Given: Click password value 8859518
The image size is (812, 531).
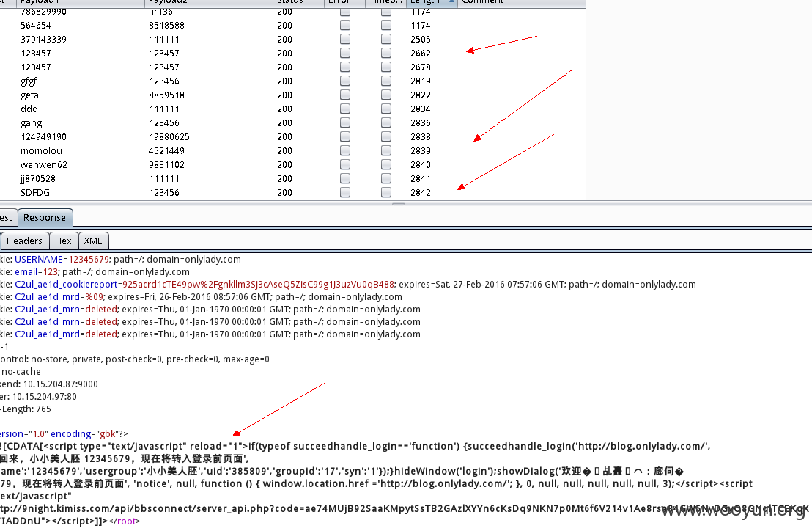Looking at the screenshot, I should 166,95.
